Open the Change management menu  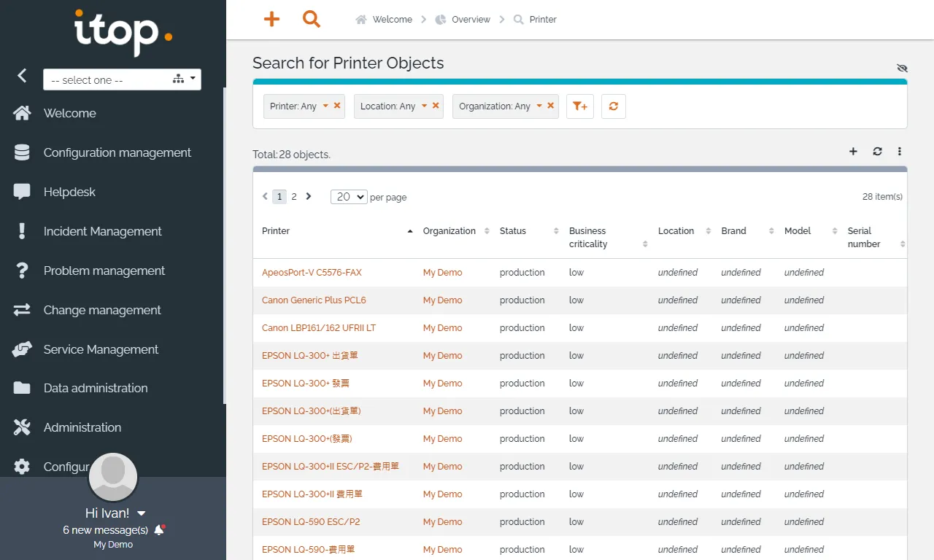[x=102, y=310]
